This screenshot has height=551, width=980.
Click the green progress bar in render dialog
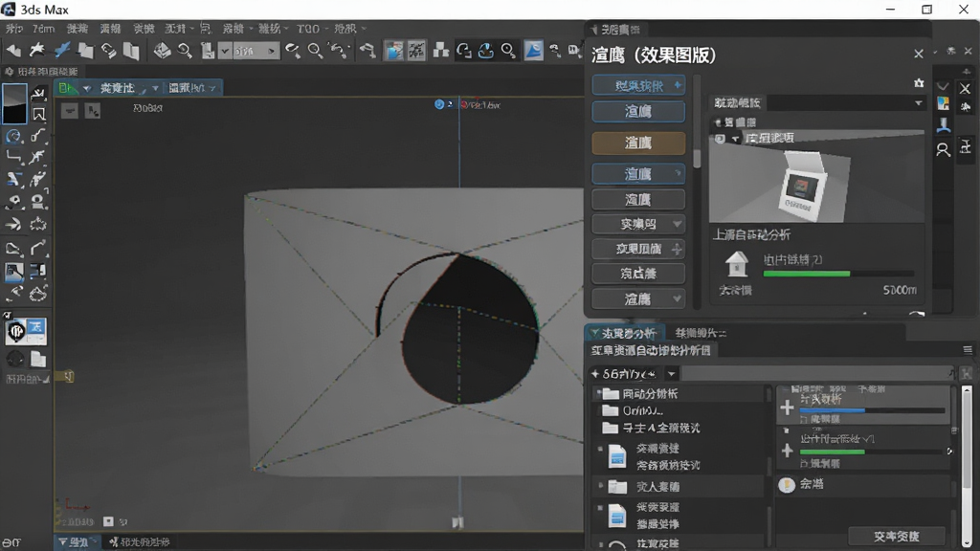point(838,274)
